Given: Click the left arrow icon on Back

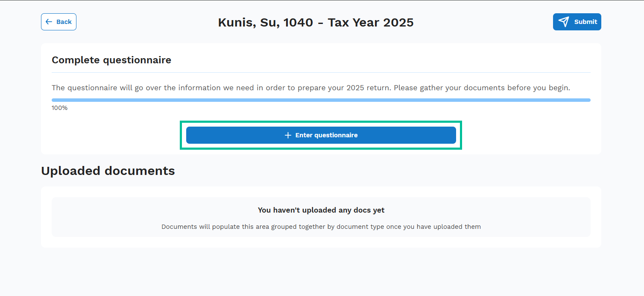Looking at the screenshot, I should [49, 21].
